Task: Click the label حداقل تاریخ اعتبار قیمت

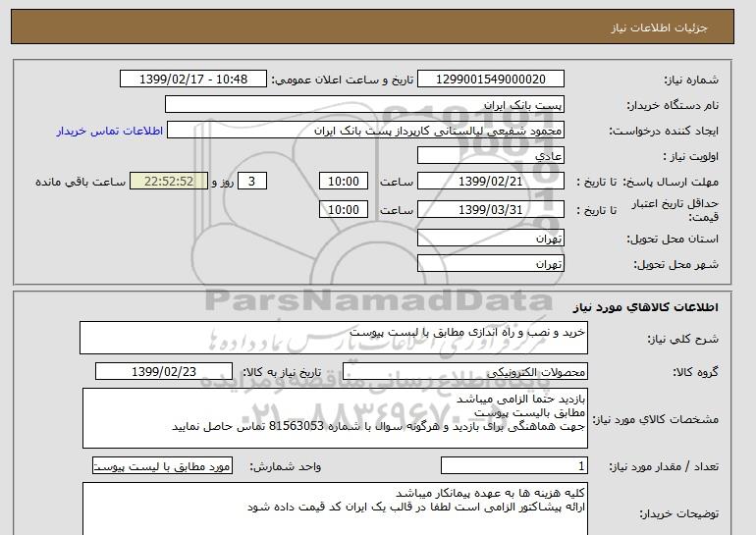Action: click(675, 210)
